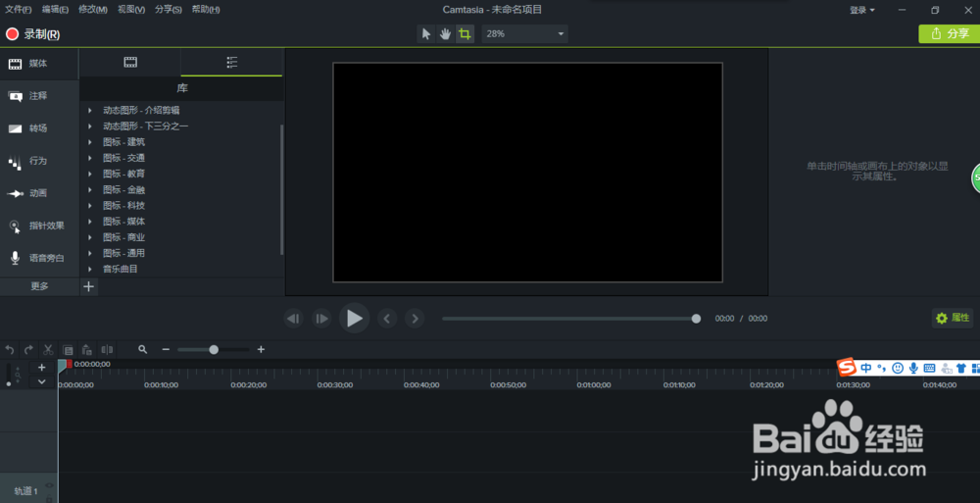980x503 pixels.
Task: Open the 媒体 Media panel
Action: tap(39, 64)
